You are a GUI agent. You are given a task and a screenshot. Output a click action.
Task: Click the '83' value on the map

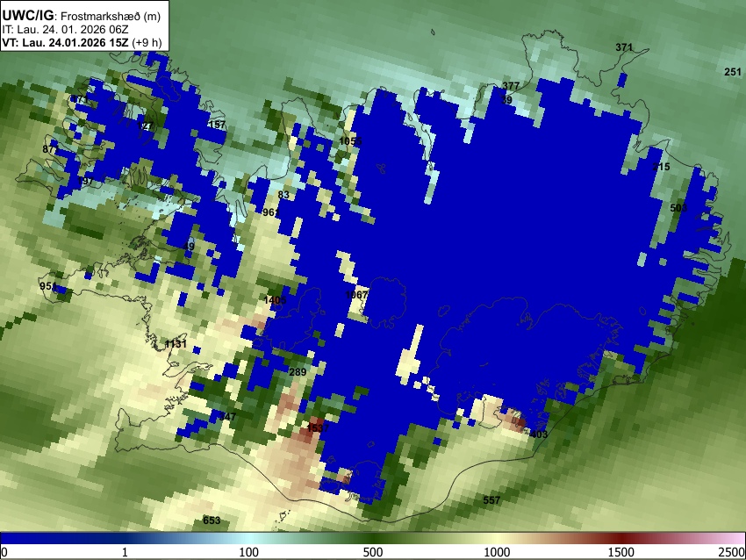[x=283, y=195]
